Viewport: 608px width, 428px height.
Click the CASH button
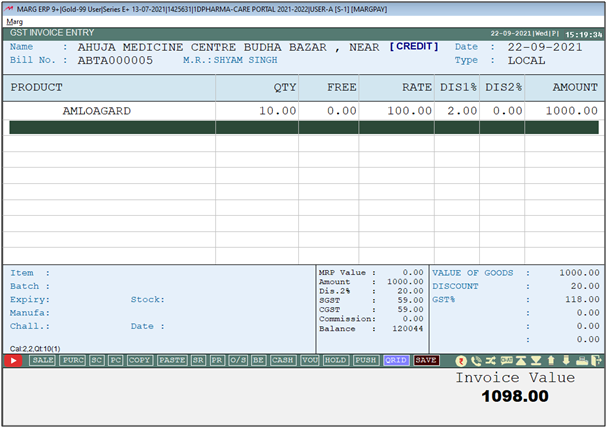tap(283, 360)
